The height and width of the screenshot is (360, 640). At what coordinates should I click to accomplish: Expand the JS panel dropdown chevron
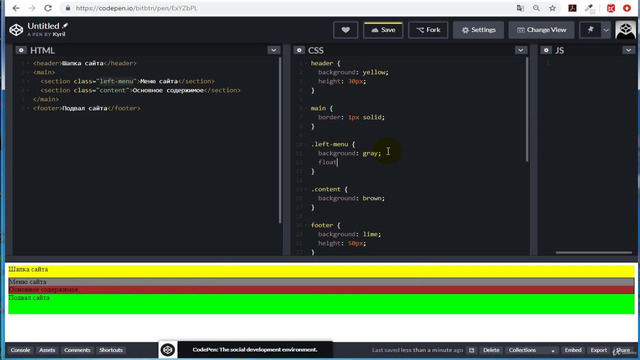coord(628,50)
